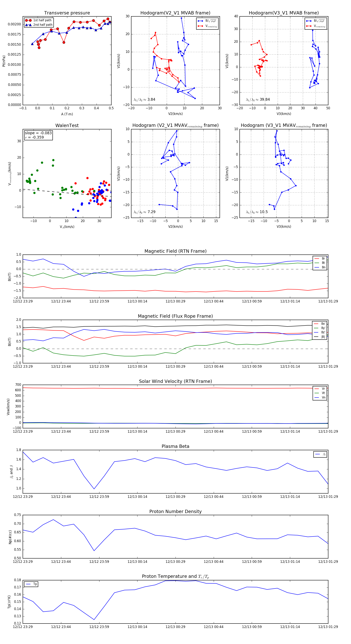Click the 'Transverse pressure' plot title

pos(67,13)
